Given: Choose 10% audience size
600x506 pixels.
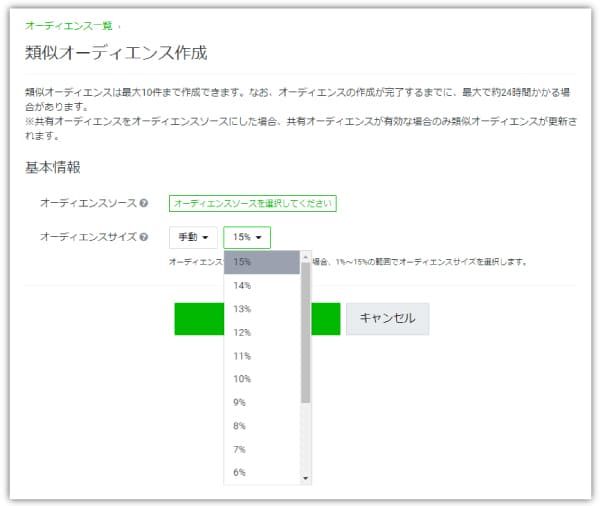Looking at the screenshot, I should point(262,379).
